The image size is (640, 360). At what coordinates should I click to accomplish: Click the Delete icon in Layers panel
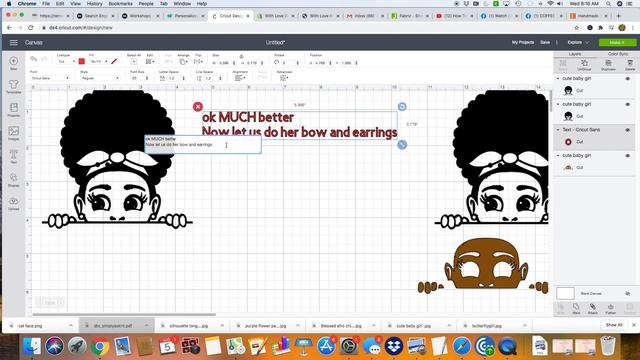[630, 64]
